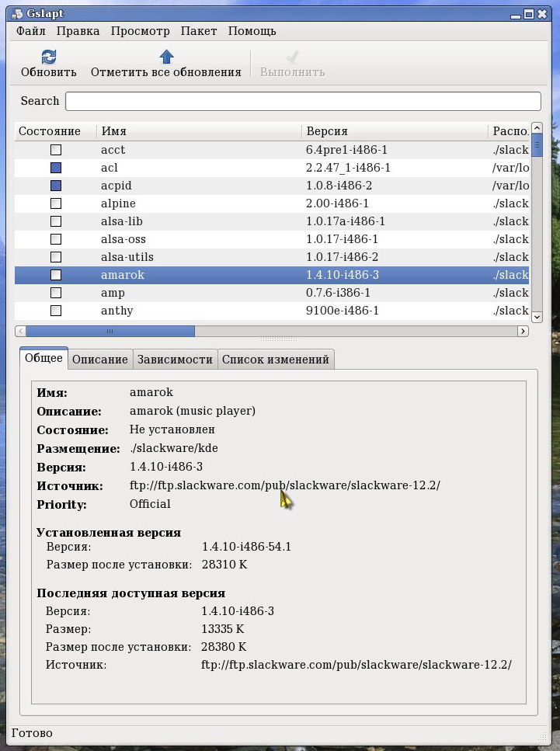Select the acl package name

[x=110, y=168]
